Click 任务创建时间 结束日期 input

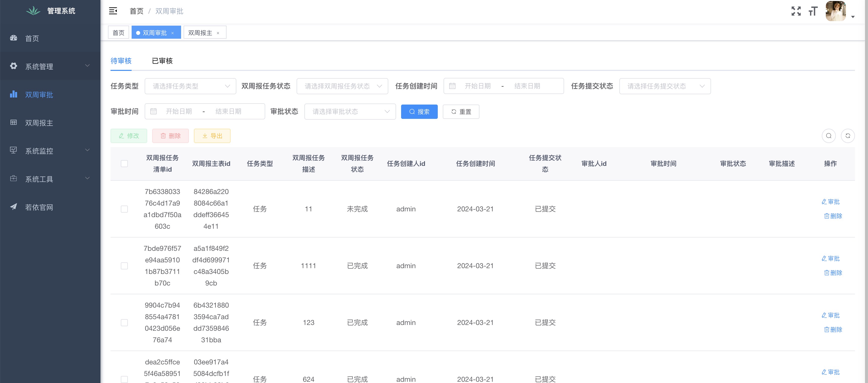point(527,86)
